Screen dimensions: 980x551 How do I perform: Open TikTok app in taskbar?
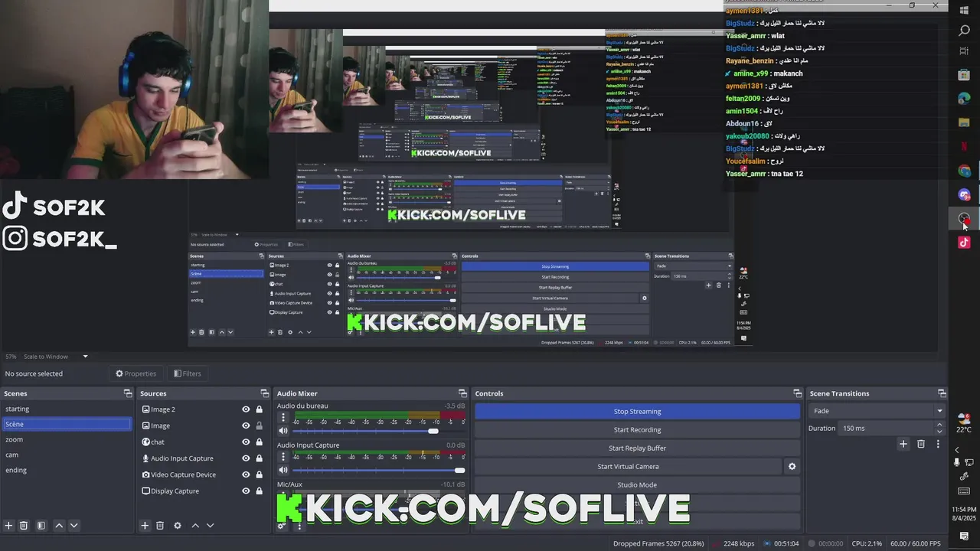964,243
